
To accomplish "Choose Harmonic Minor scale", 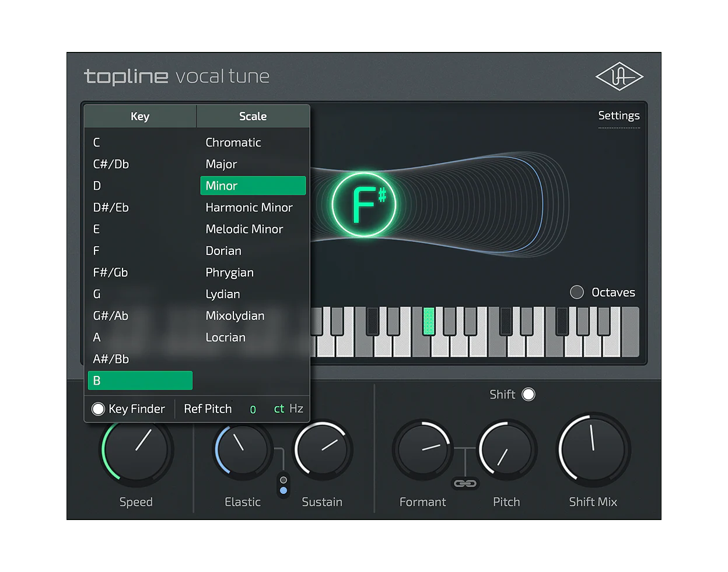I will [x=253, y=207].
